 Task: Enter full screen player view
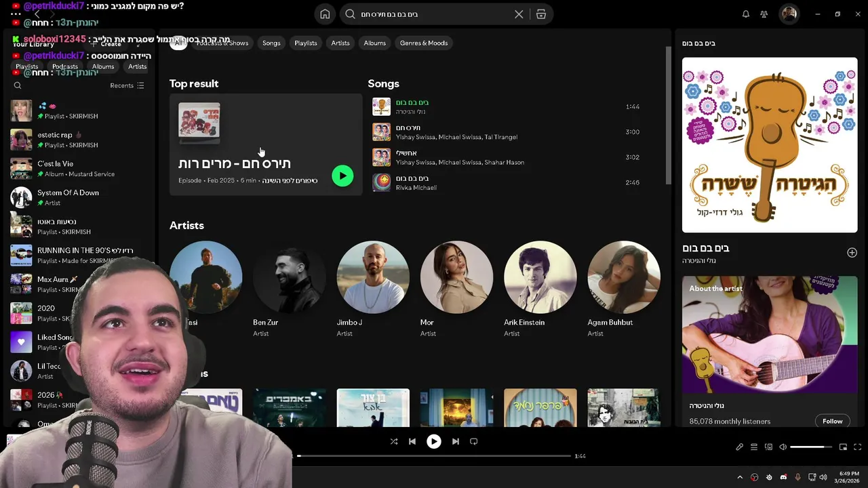coord(858,447)
